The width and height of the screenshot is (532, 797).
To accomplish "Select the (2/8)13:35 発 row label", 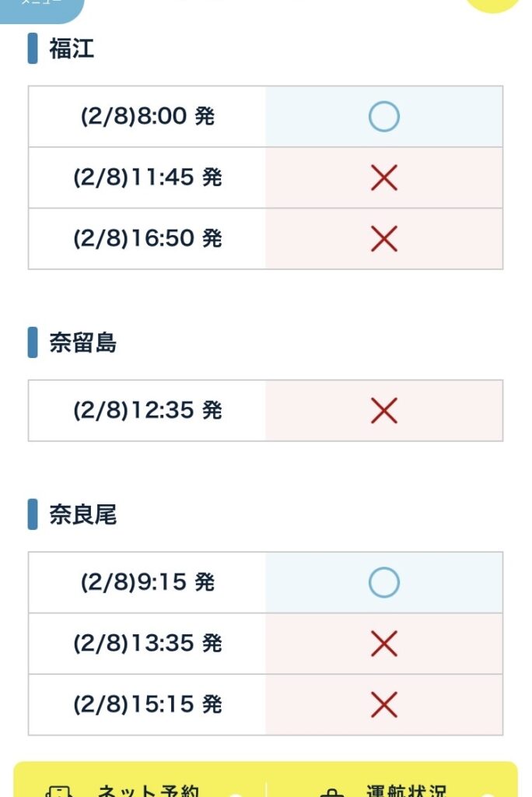I will pos(147,644).
